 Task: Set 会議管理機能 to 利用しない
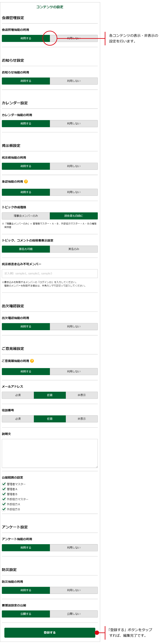click(x=74, y=38)
